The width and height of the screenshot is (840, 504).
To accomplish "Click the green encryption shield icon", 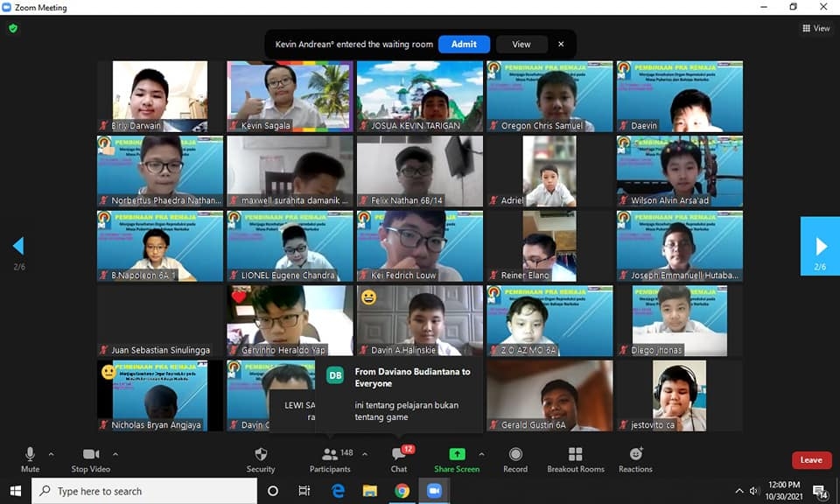I will point(12,28).
